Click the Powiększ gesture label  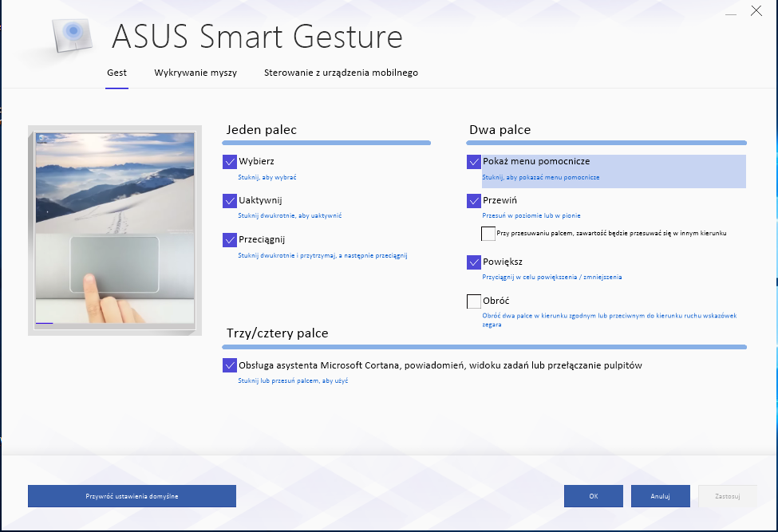503,262
